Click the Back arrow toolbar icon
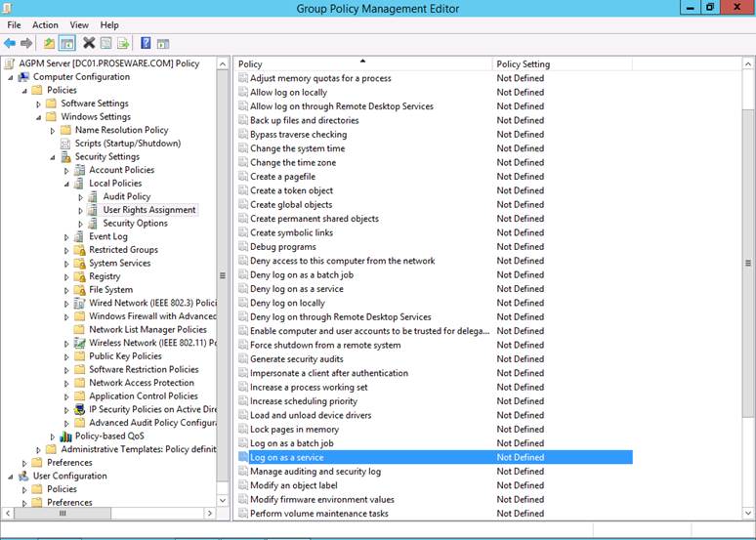Image resolution: width=756 pixels, height=540 pixels. pos(10,43)
